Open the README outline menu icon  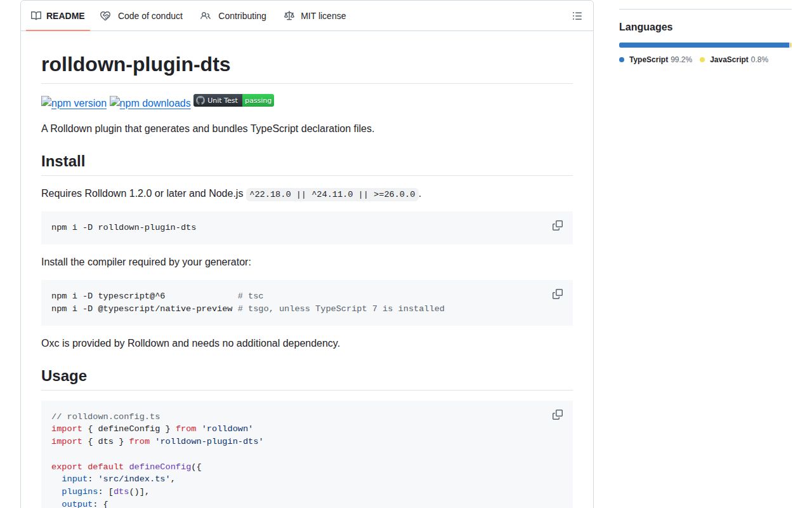pyautogui.click(x=577, y=16)
